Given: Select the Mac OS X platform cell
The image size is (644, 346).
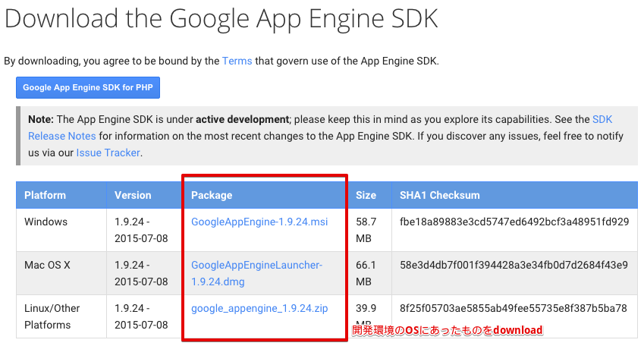Looking at the screenshot, I should [x=61, y=273].
